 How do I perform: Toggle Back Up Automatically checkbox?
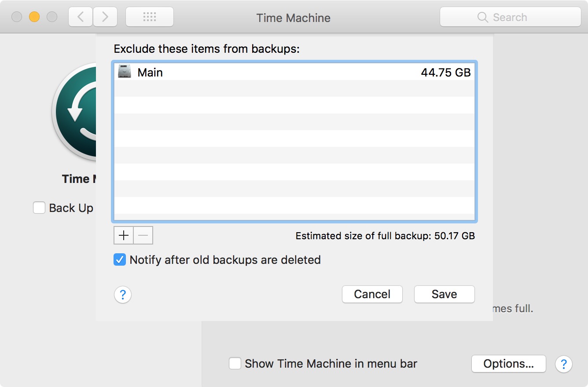click(x=39, y=208)
